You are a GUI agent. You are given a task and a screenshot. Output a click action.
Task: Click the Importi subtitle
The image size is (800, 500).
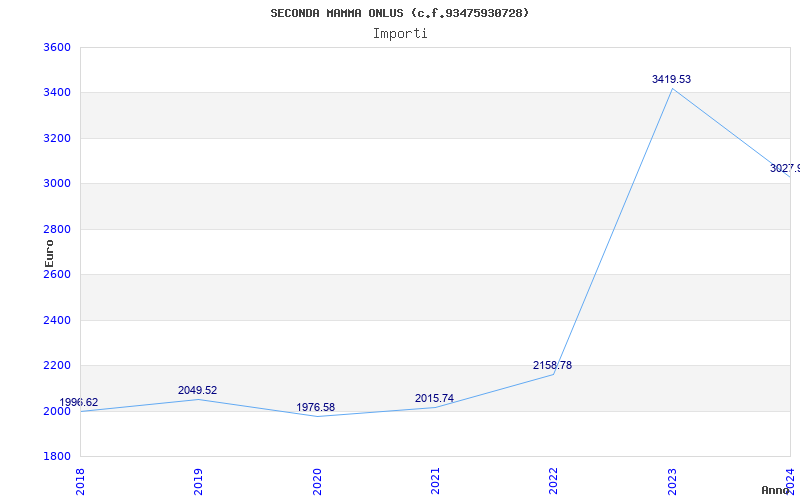[400, 34]
